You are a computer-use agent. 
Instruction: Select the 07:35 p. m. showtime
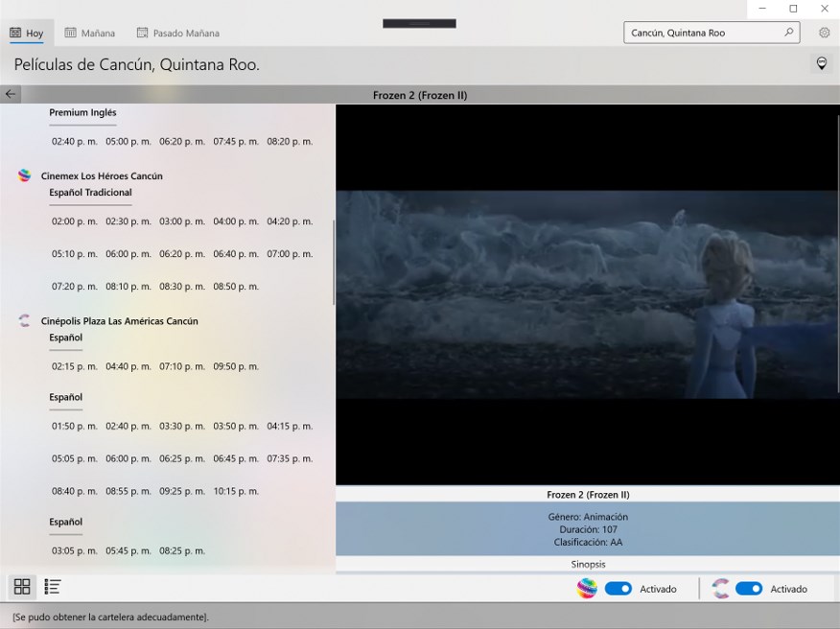[290, 458]
